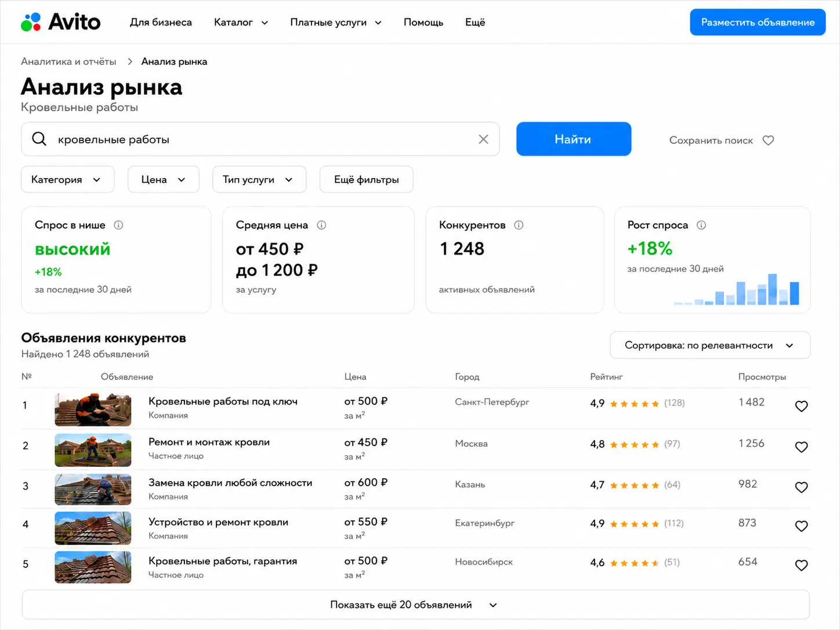The width and height of the screenshot is (840, 630).
Task: Open info tooltip for Рост спроса
Action: tap(701, 225)
